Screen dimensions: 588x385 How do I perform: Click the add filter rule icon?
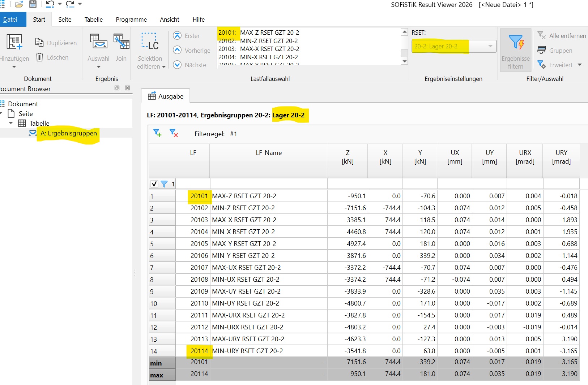tap(157, 133)
